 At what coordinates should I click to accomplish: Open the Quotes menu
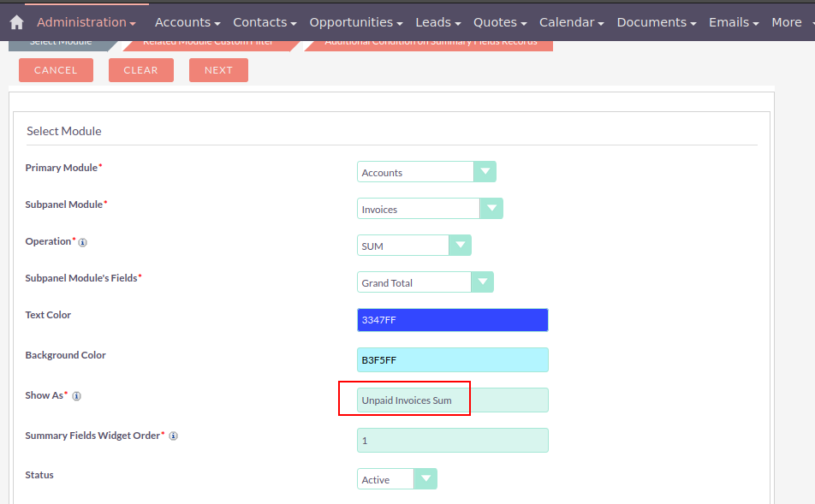[x=500, y=22]
